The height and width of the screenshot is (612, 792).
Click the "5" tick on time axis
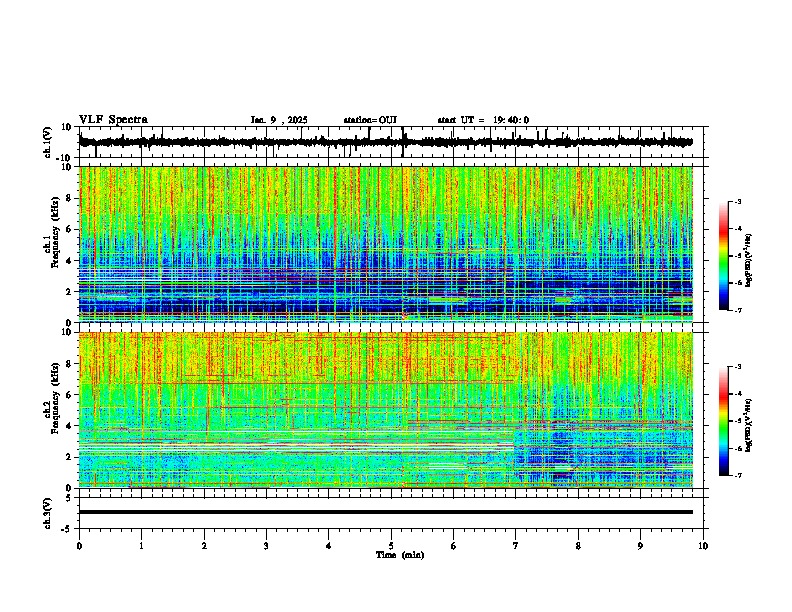391,546
